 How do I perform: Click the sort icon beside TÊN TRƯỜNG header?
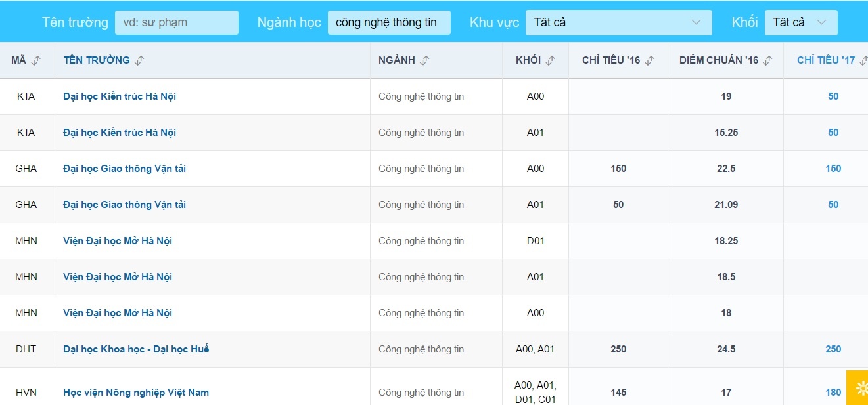139,60
